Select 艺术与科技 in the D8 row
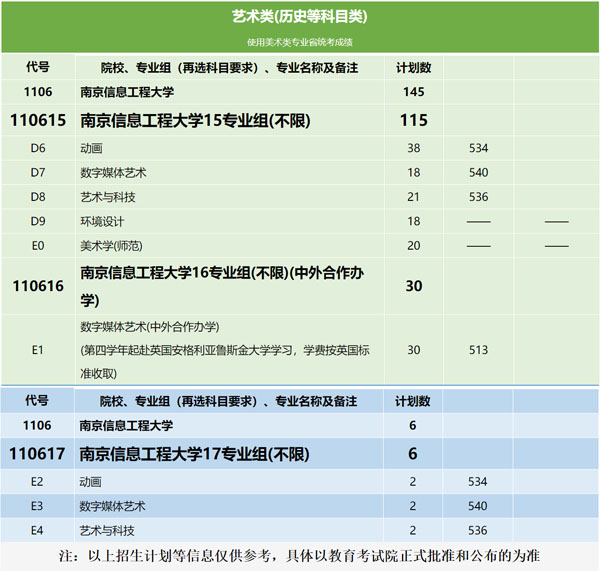600x572 pixels. coord(108,197)
